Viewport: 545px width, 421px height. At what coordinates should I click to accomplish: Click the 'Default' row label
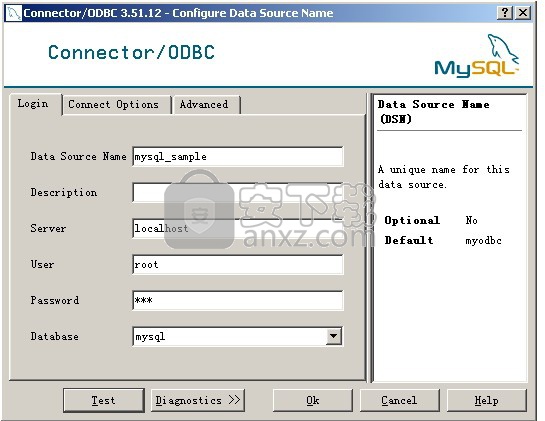(x=409, y=240)
